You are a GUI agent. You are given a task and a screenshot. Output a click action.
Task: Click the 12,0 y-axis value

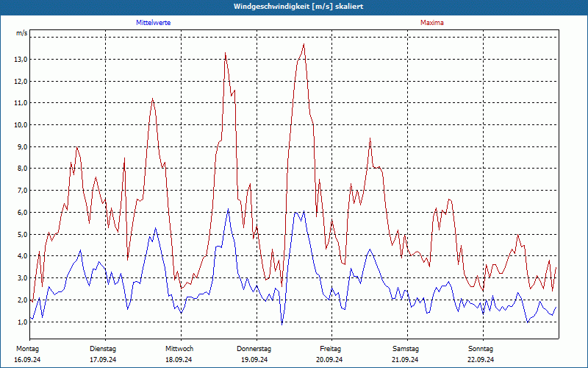[x=21, y=81]
